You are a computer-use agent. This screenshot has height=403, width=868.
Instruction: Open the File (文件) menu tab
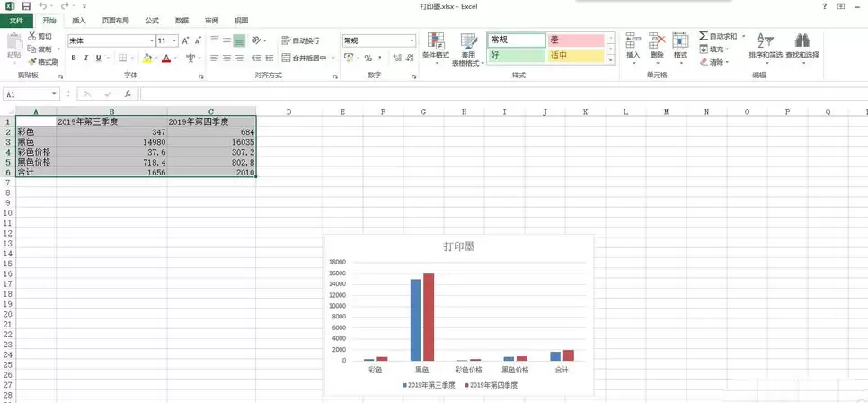16,21
